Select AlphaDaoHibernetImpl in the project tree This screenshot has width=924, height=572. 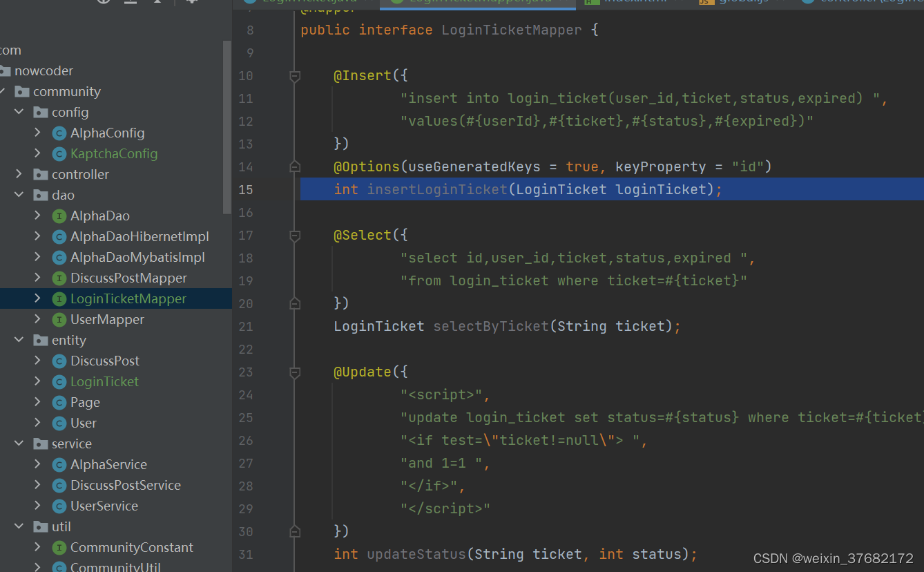click(139, 236)
